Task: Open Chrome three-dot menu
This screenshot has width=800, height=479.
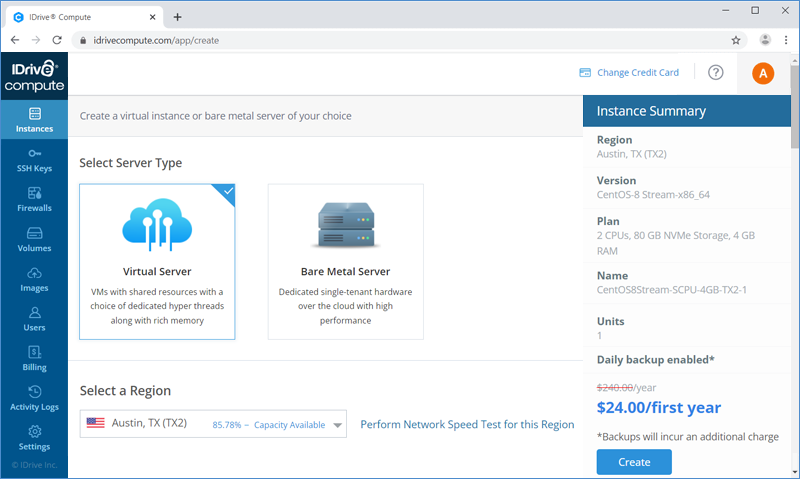Action: [x=786, y=40]
